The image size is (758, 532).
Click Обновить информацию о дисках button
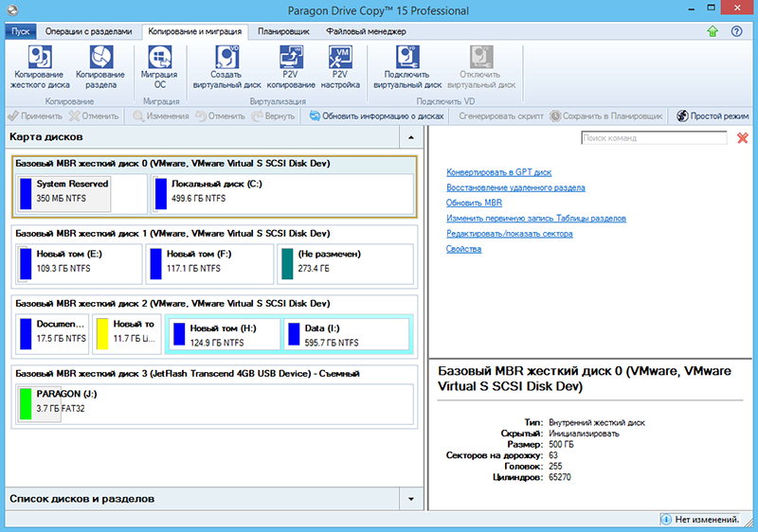pyautogui.click(x=376, y=115)
